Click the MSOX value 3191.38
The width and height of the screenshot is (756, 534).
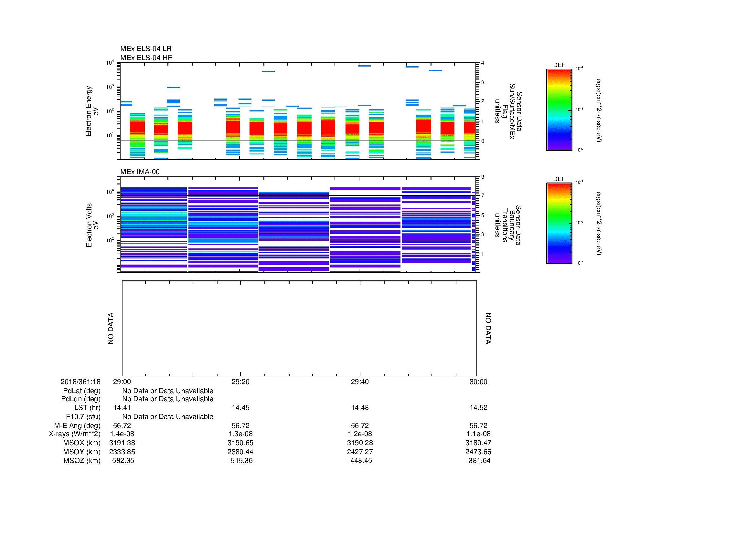tap(122, 443)
